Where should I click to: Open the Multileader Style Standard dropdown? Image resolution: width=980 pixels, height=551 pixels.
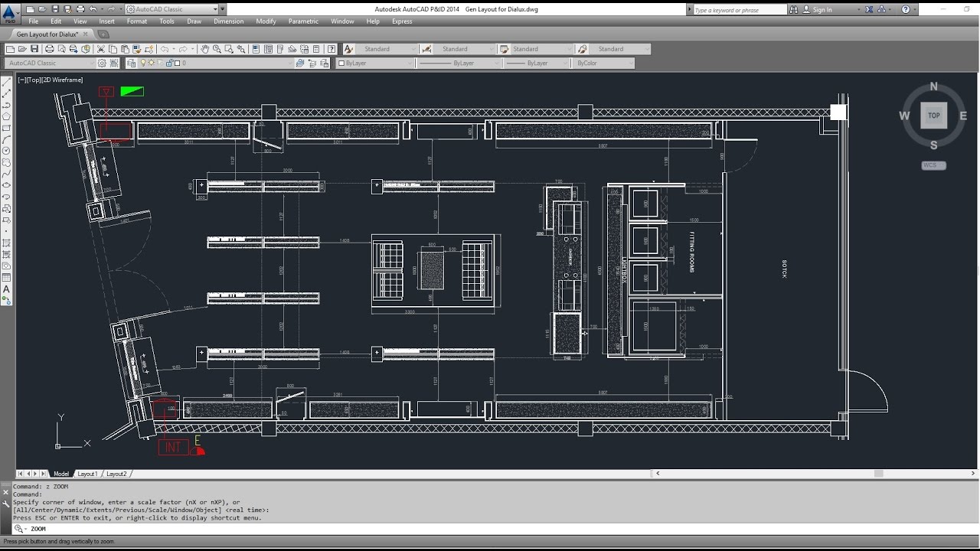619,49
